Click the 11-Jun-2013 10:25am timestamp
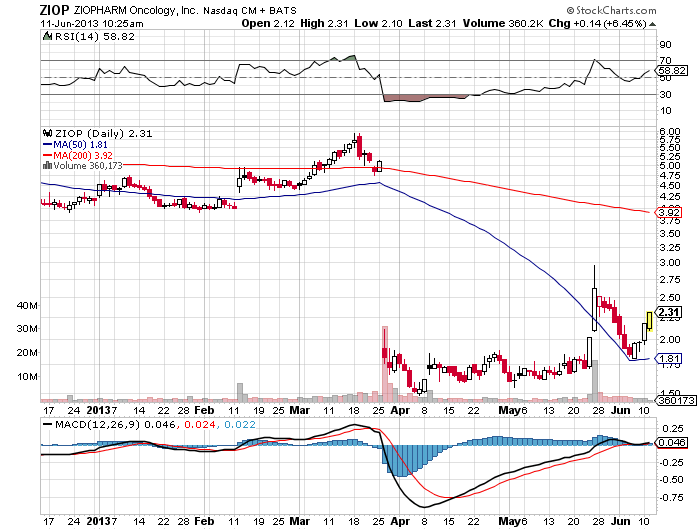Viewport: 700px width, 530px height. [92, 24]
